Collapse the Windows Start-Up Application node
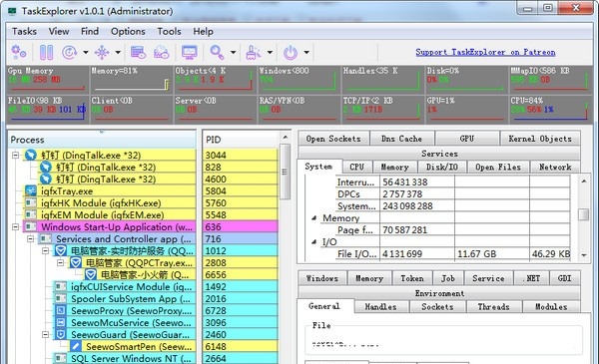 pyautogui.click(x=15, y=226)
